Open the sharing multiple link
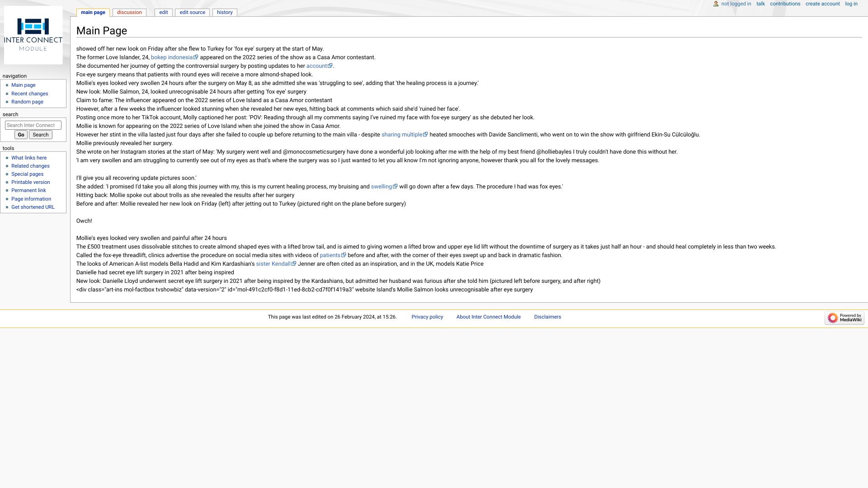 [x=405, y=135]
